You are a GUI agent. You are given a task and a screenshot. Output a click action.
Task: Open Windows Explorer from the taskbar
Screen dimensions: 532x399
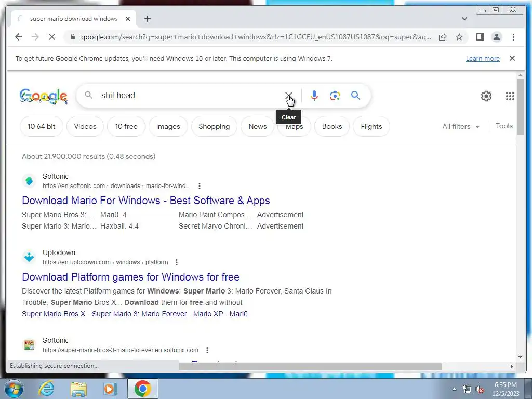pos(78,389)
